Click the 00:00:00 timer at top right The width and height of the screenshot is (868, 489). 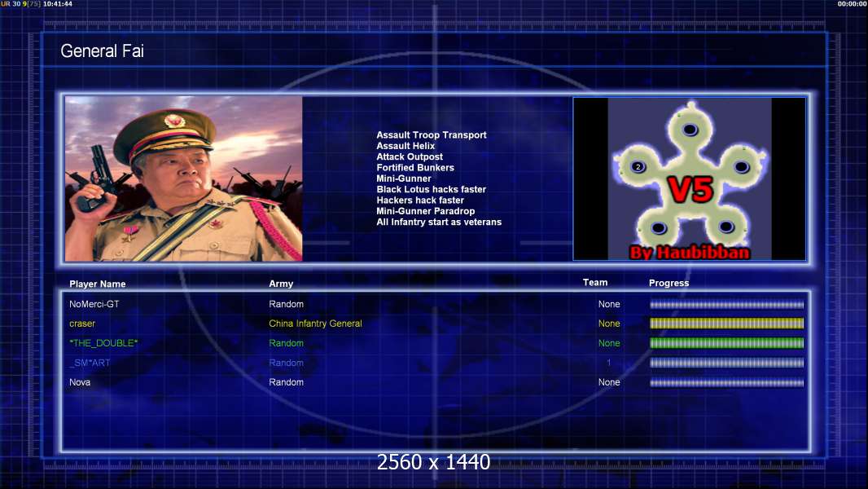tap(853, 4)
